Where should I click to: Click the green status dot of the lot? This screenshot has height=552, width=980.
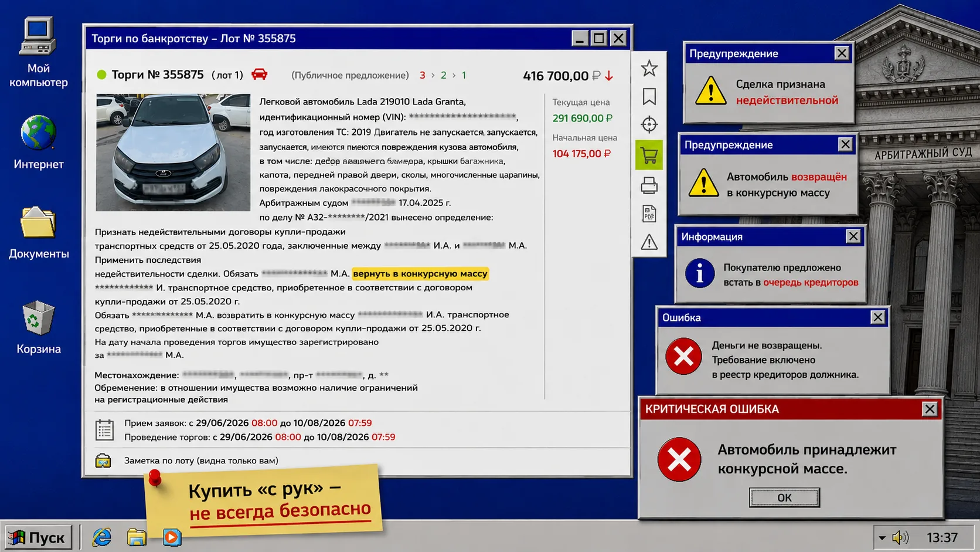[x=101, y=74]
